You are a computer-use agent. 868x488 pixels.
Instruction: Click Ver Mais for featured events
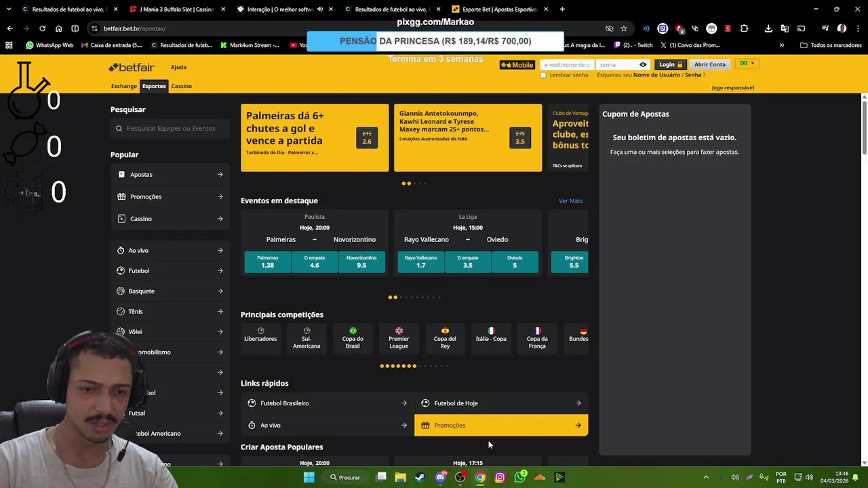click(570, 201)
